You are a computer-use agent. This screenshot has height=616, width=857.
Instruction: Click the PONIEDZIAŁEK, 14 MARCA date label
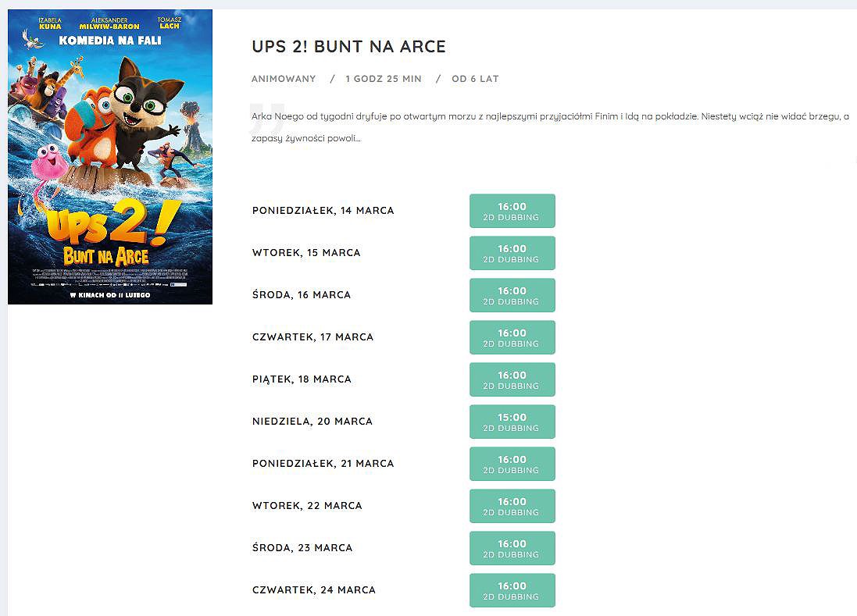(x=323, y=211)
